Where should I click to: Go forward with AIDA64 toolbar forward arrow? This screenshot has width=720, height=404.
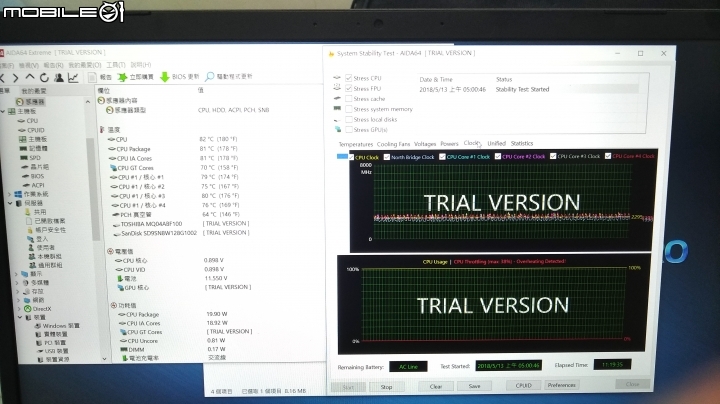16,78
